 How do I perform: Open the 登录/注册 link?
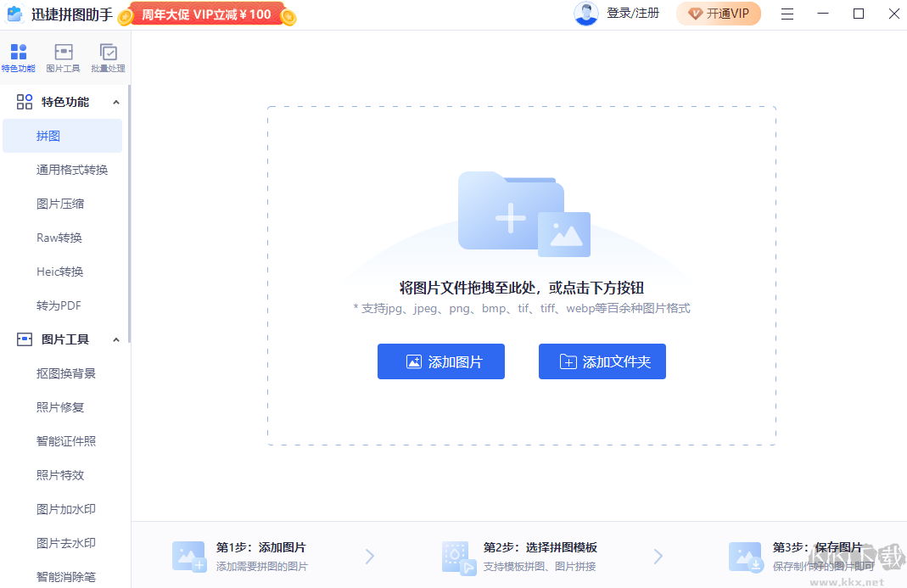coord(632,14)
